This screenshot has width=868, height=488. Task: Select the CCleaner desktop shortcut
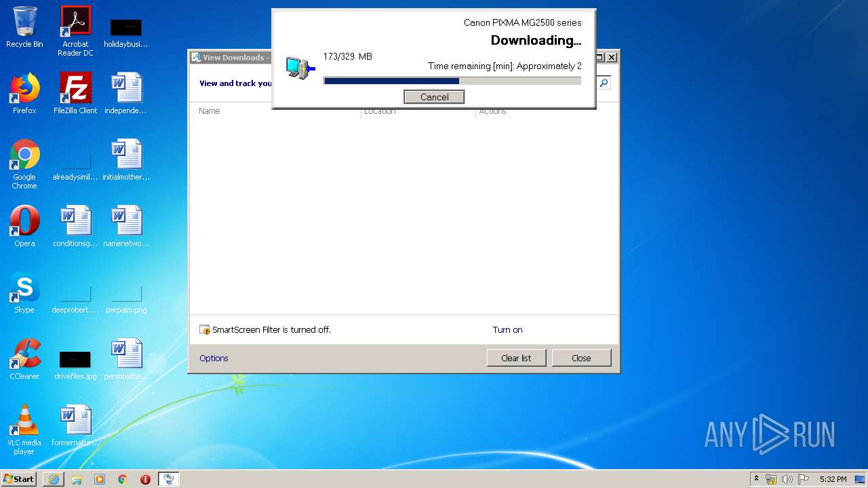tap(24, 359)
